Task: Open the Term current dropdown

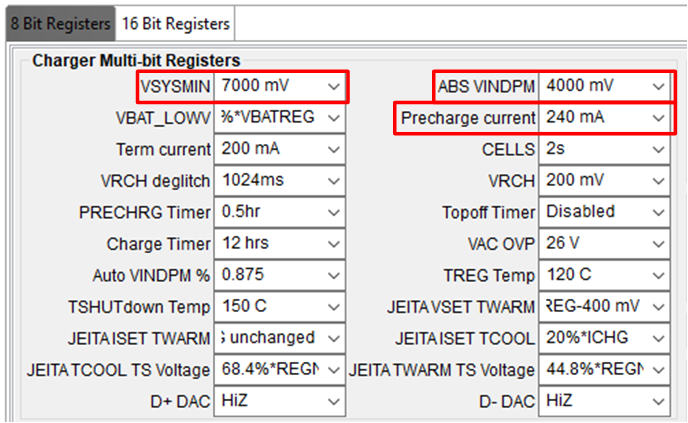Action: [281, 149]
